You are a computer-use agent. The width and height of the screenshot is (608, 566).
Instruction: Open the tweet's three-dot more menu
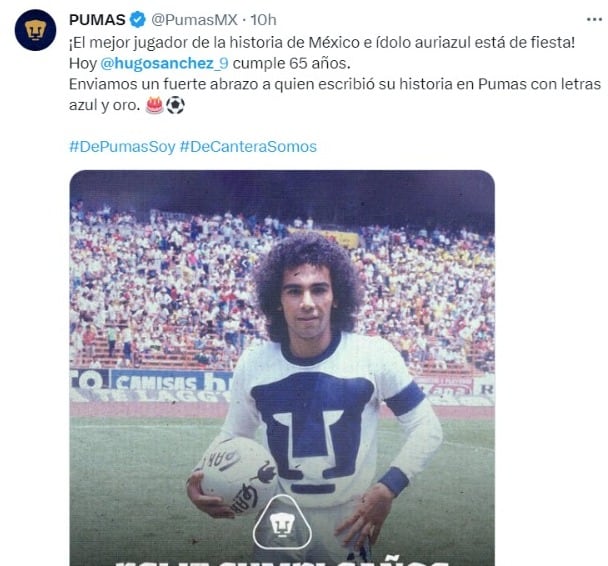(x=594, y=19)
